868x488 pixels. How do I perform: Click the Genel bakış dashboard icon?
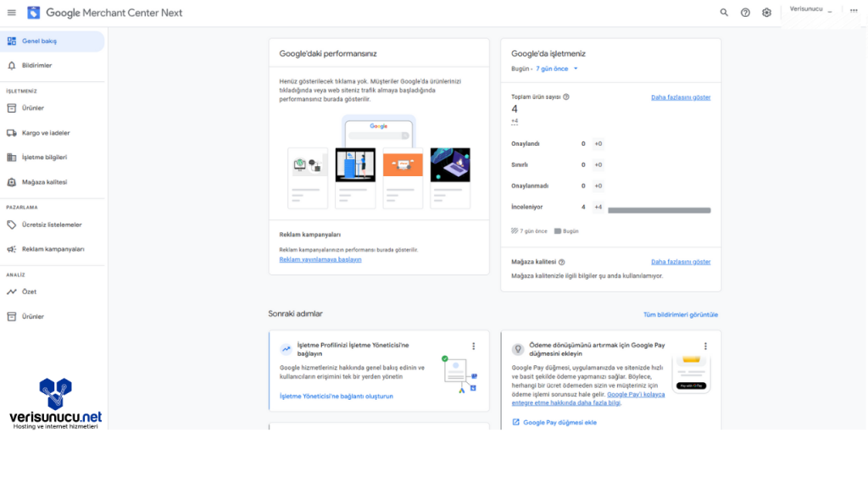pyautogui.click(x=12, y=41)
